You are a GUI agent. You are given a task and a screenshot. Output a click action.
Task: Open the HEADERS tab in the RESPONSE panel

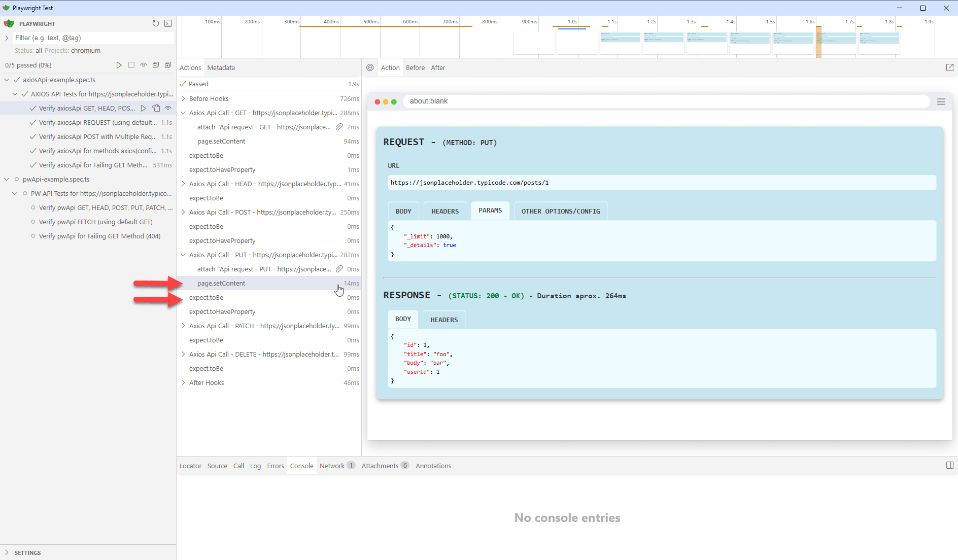pyautogui.click(x=444, y=320)
